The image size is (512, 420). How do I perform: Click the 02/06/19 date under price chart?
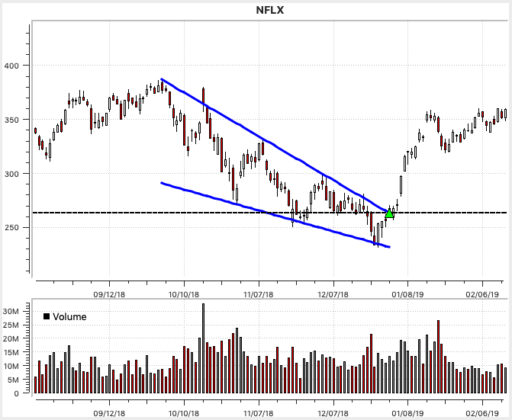pos(482,295)
